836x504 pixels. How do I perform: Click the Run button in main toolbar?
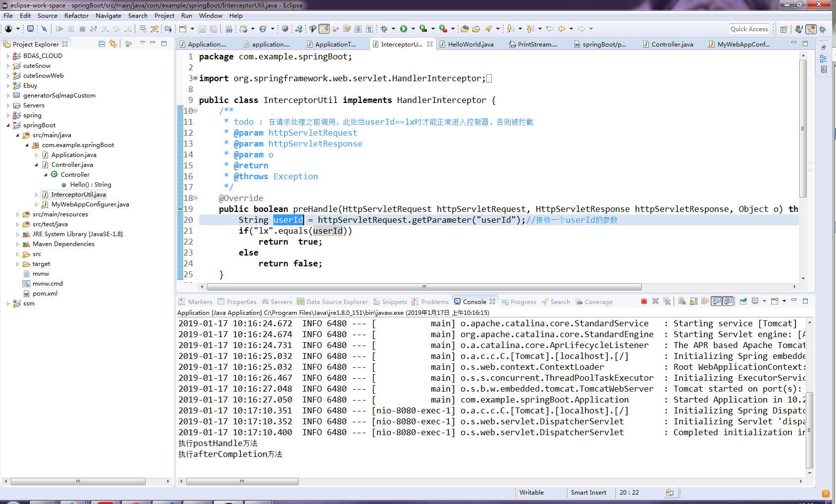(x=404, y=29)
